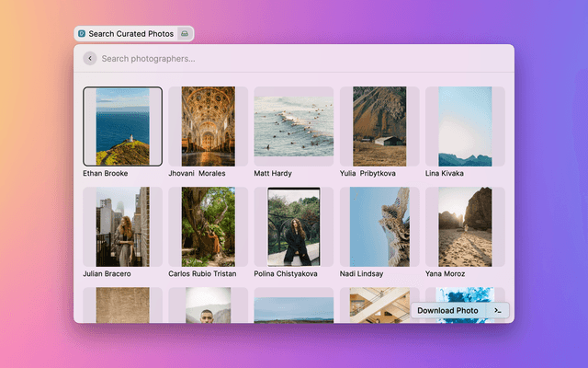Select Yana Moroz's sandy beach photo
The height and width of the screenshot is (368, 588).
tap(465, 226)
